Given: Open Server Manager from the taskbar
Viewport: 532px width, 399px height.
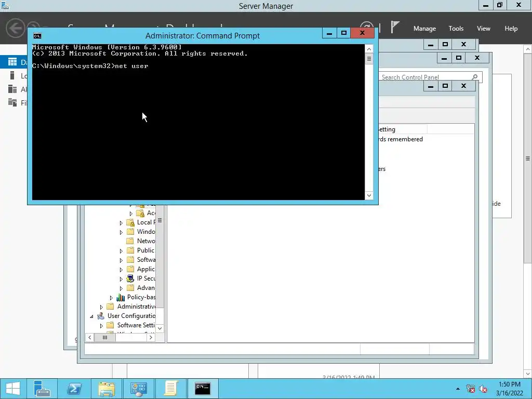Looking at the screenshot, I should [x=42, y=389].
